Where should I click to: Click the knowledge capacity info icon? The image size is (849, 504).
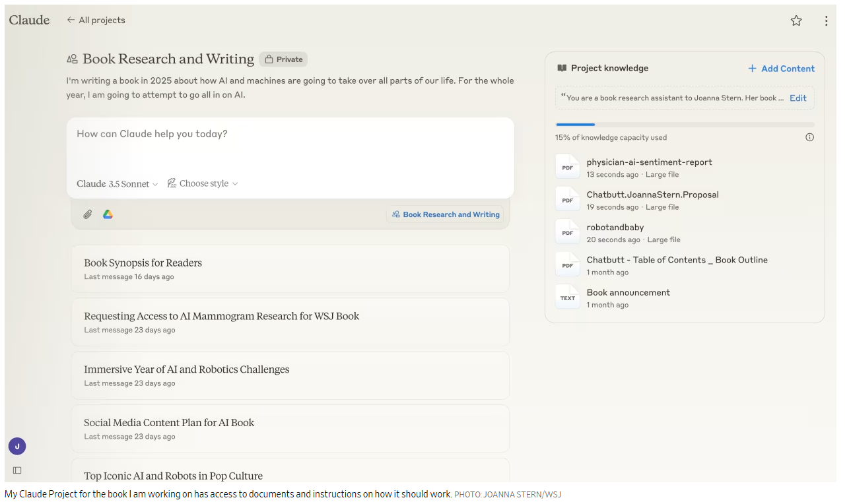click(809, 137)
